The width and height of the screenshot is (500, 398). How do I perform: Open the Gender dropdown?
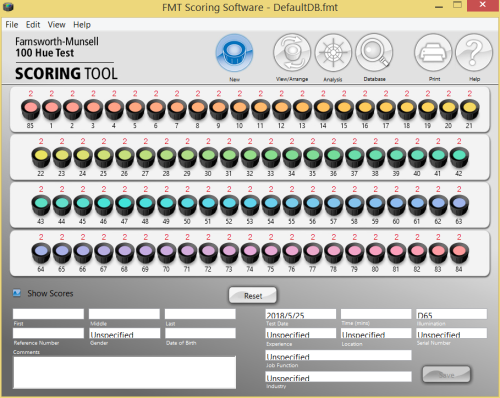coord(124,333)
